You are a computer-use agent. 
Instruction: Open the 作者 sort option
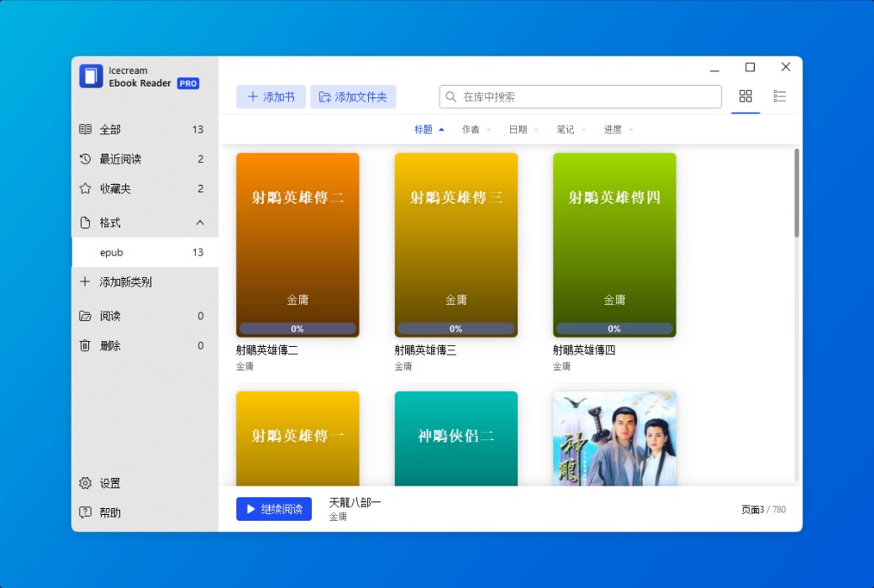472,129
